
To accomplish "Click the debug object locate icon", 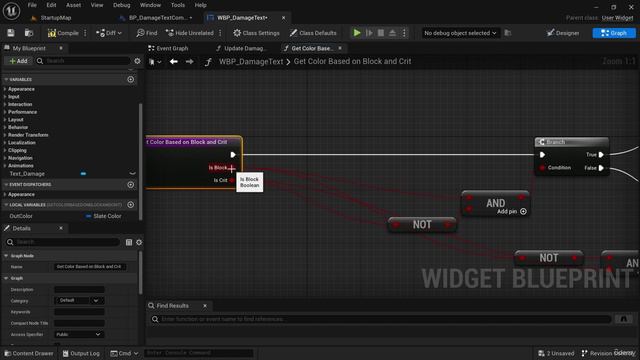I will point(508,33).
